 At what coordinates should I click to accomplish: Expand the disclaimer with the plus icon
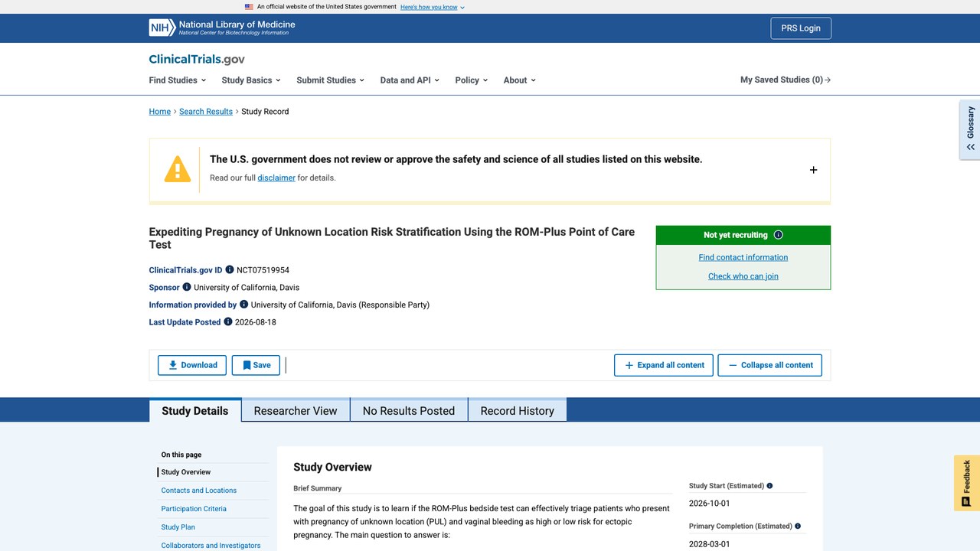[813, 170]
